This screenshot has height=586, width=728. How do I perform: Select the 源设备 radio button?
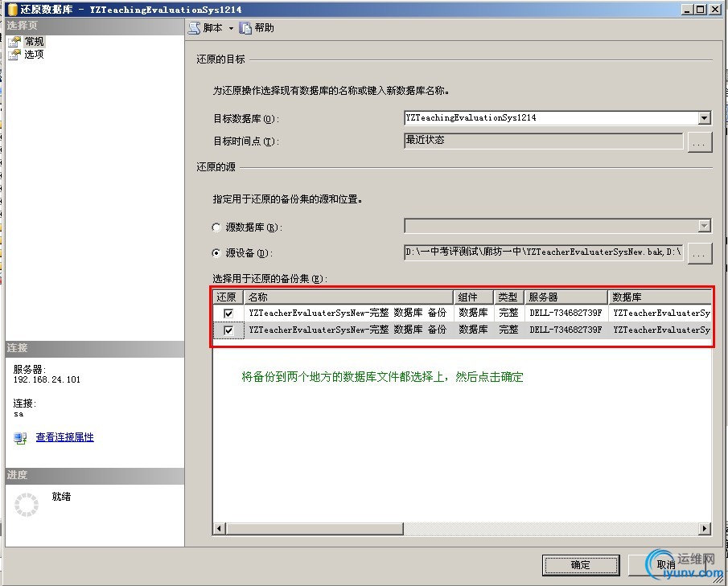pyautogui.click(x=216, y=253)
